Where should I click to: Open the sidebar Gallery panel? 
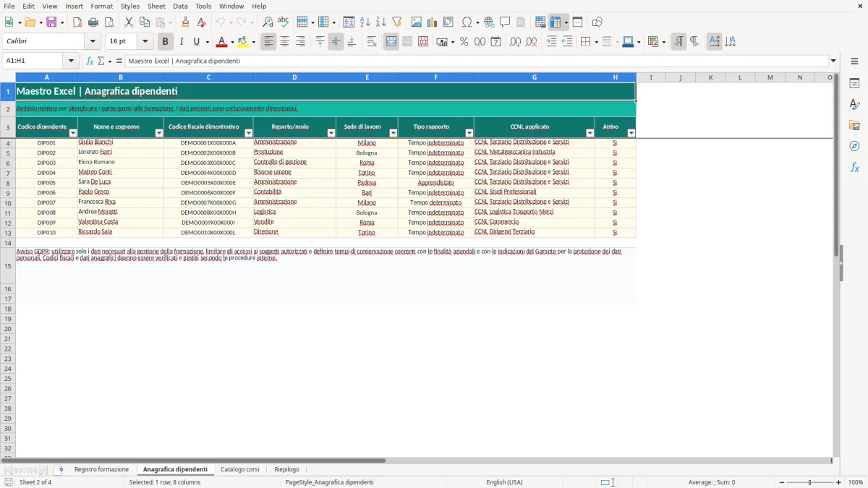coord(854,125)
